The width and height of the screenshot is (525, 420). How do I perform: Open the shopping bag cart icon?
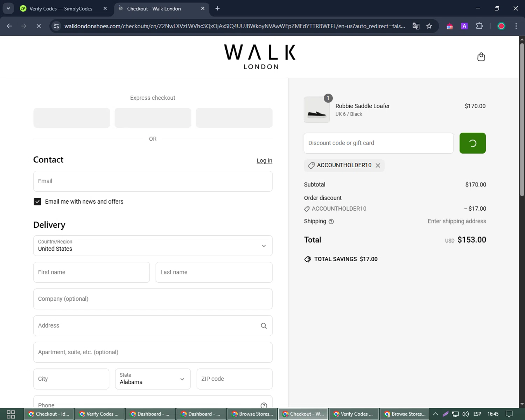point(481,57)
